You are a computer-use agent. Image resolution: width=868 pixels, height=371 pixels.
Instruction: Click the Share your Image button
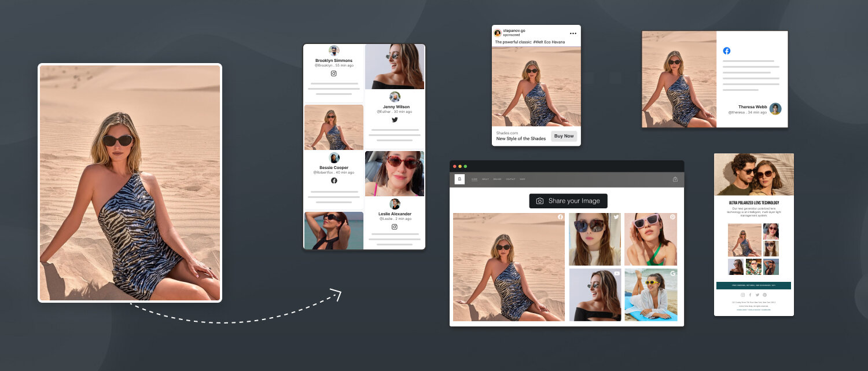point(568,201)
